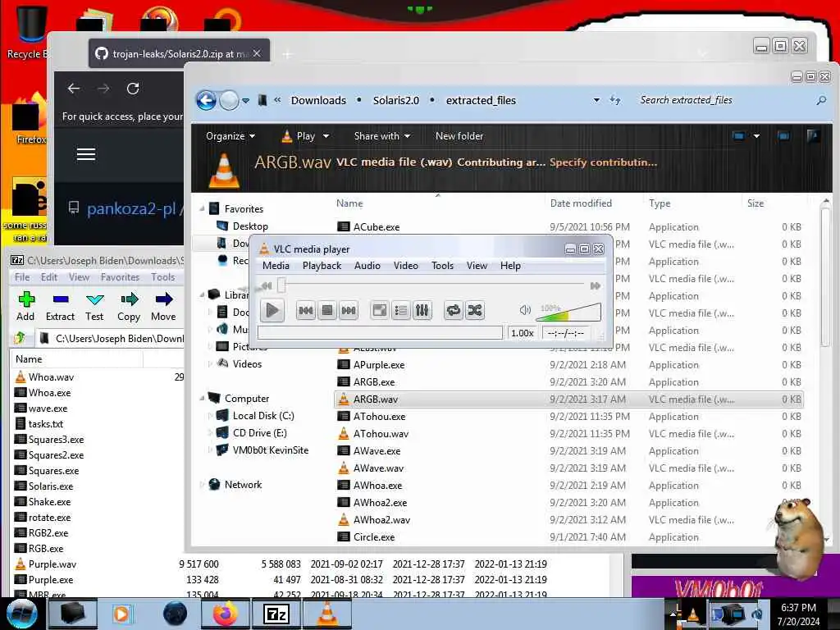
Task: Click VLC 1.00x playback speed
Action: (x=523, y=333)
